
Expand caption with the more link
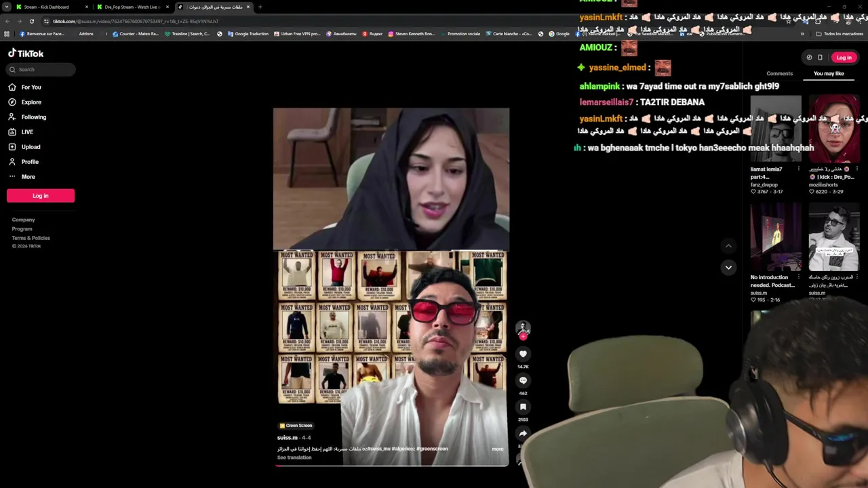pos(498,449)
